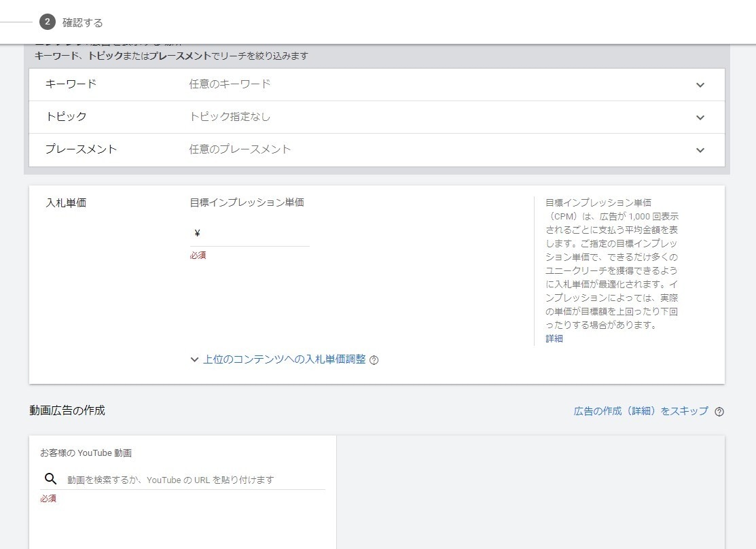
Task: Click chevron beside 上位のコンテンツへの入札単価調整
Action: tap(194, 359)
